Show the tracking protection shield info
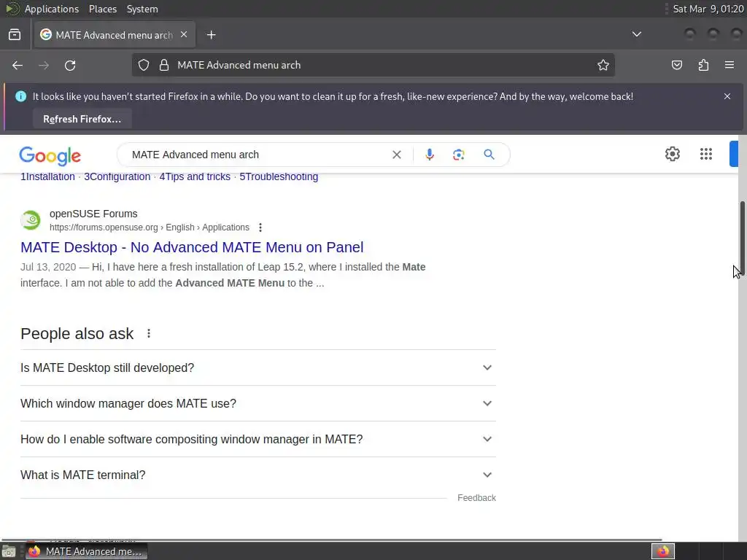The width and height of the screenshot is (747, 560). tap(144, 65)
